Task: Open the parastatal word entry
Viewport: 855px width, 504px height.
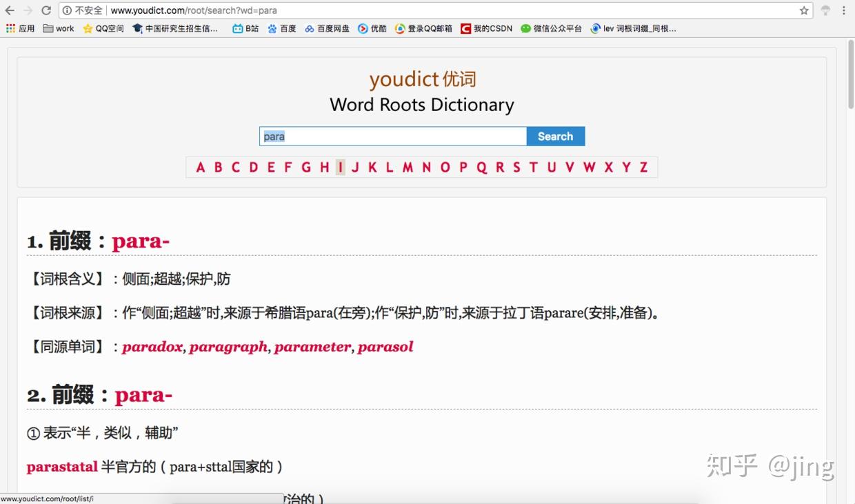Action: tap(62, 466)
